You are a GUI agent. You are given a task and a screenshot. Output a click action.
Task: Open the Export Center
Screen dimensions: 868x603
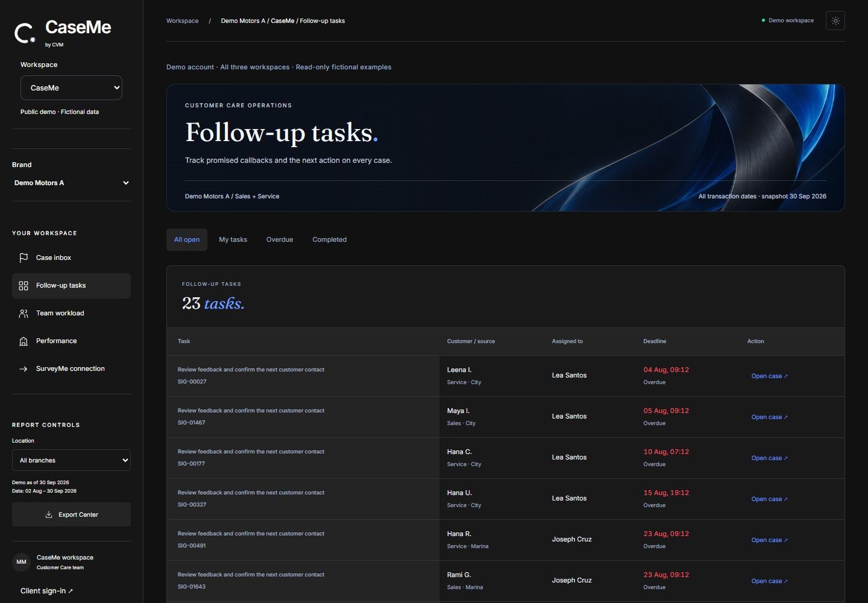[71, 514]
